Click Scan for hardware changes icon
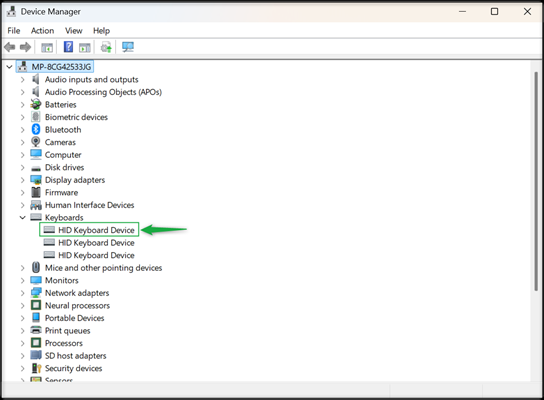The height and width of the screenshot is (400, 544). pos(128,47)
